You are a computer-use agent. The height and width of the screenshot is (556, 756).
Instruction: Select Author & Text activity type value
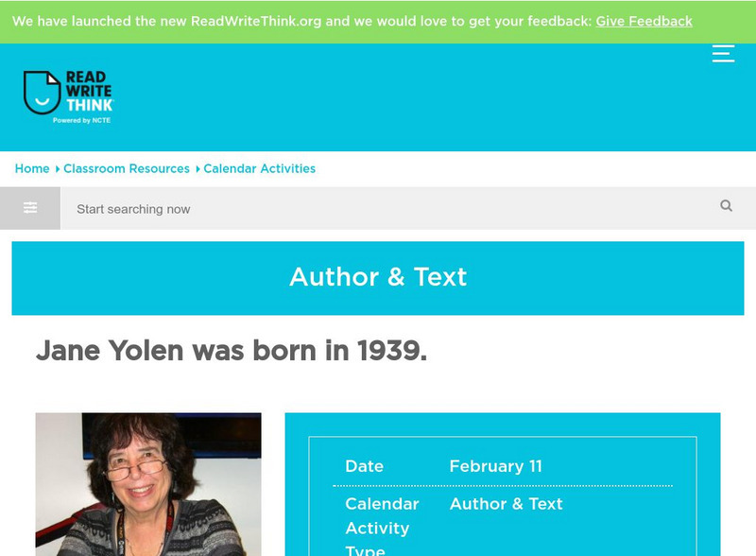(x=506, y=504)
